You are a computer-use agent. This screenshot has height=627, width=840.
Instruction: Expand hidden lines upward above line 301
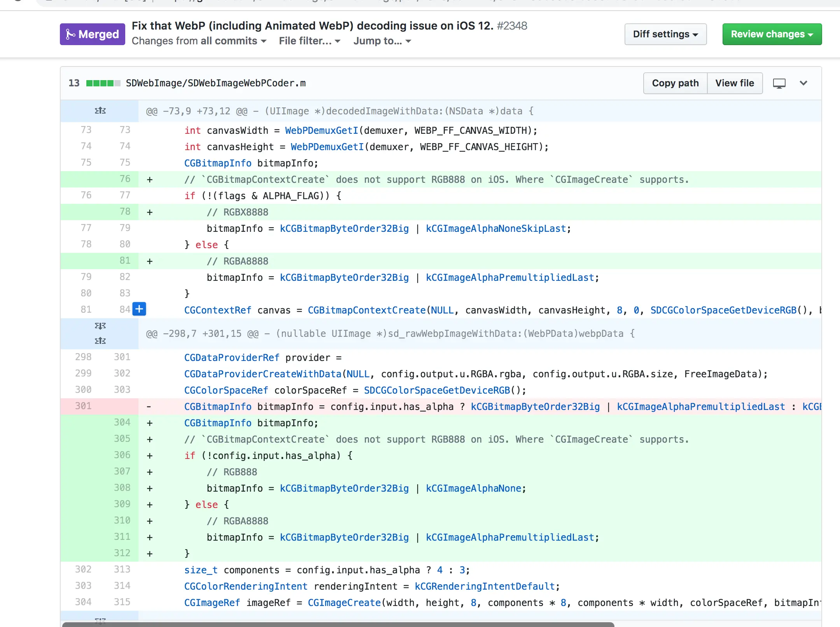100,341
